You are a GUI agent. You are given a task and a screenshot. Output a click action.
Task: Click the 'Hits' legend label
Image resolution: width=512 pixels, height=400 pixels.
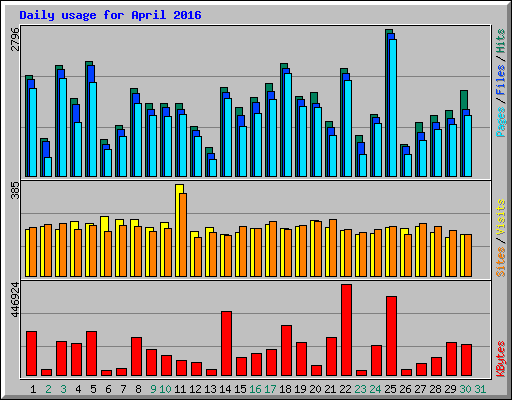tap(501, 41)
